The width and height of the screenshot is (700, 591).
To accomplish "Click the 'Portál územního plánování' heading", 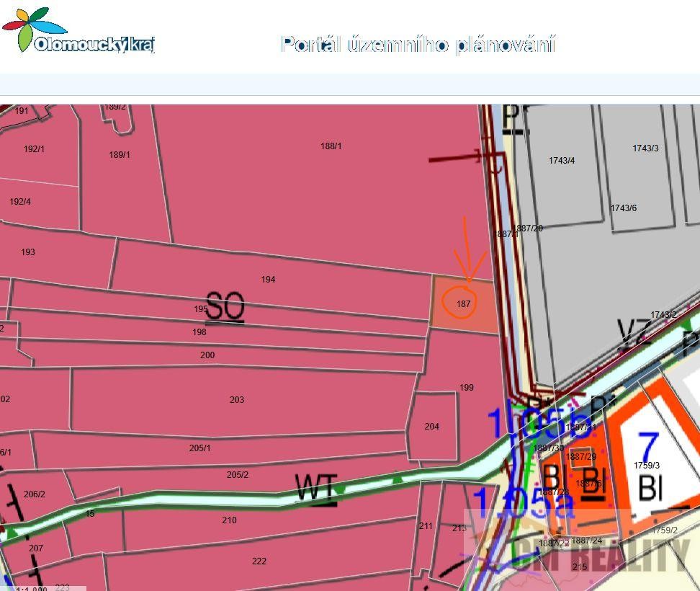I will tap(418, 45).
